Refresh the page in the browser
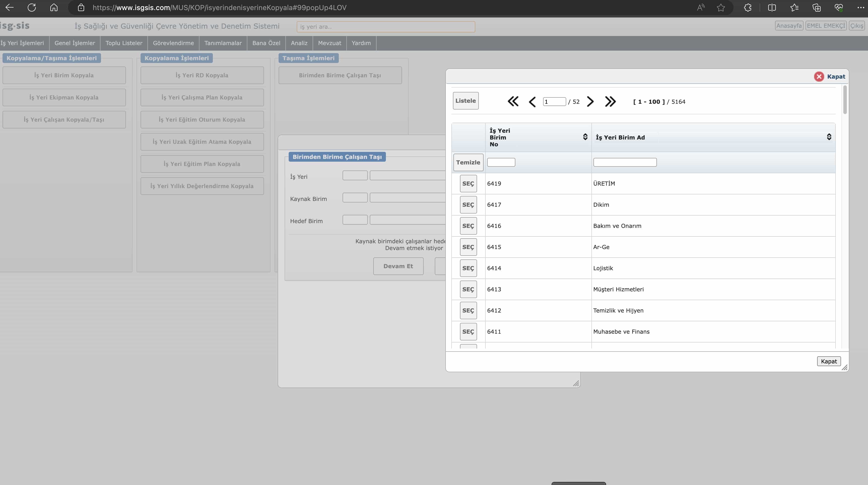This screenshot has height=485, width=868. (32, 8)
